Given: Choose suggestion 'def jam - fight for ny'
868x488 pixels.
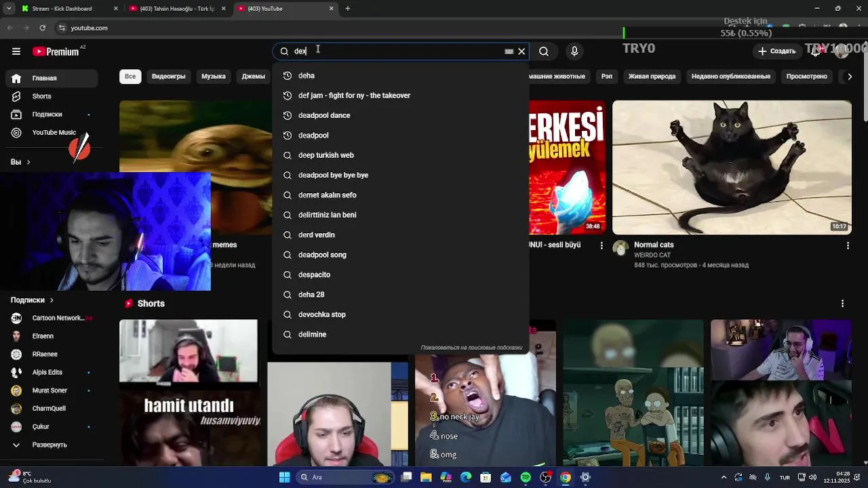Looking at the screenshot, I should point(400,96).
